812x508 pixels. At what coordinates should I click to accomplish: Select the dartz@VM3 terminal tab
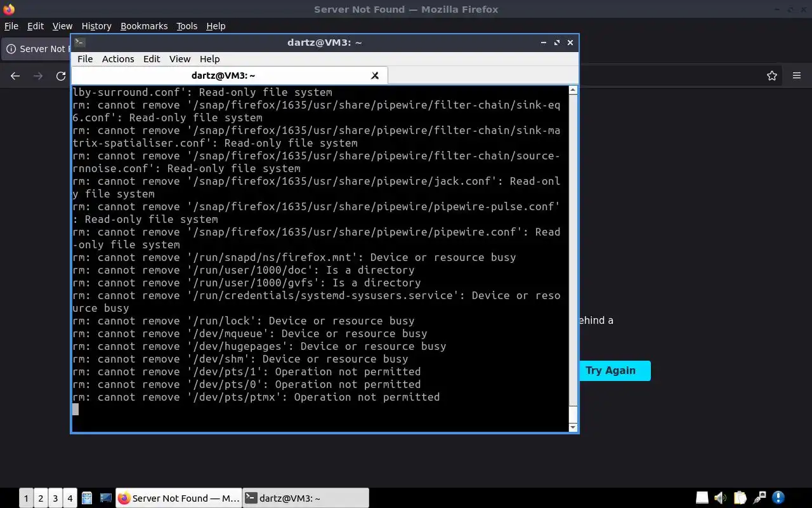tap(223, 76)
